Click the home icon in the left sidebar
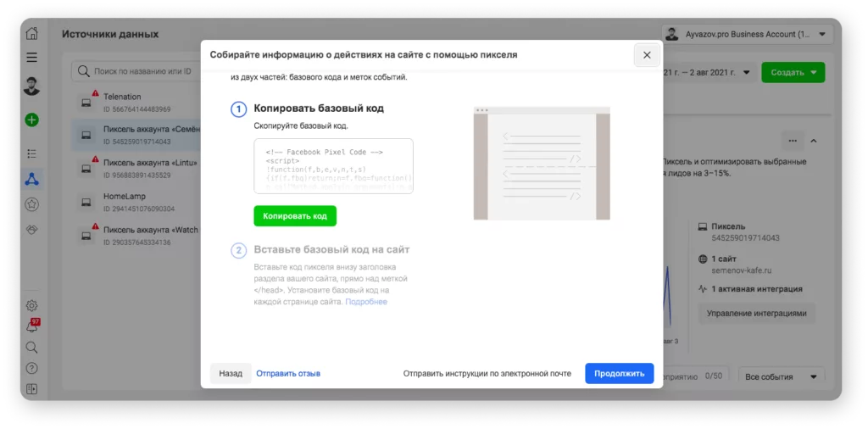868x429 pixels. [32, 33]
